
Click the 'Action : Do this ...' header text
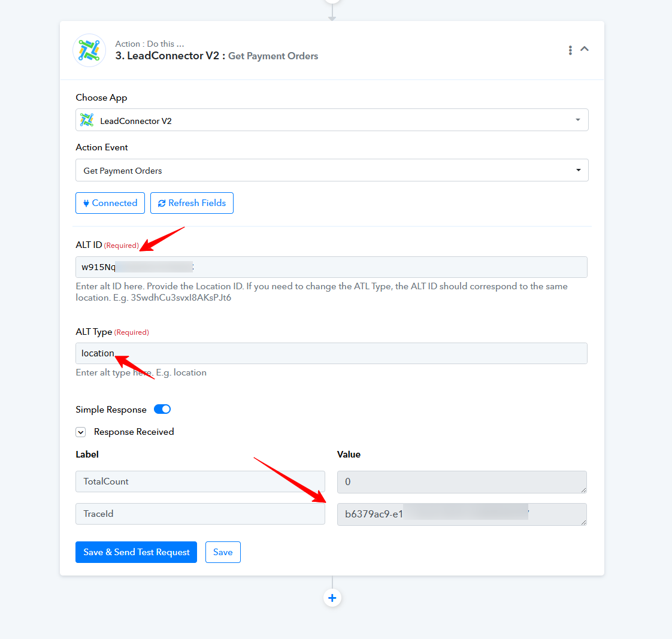150,44
